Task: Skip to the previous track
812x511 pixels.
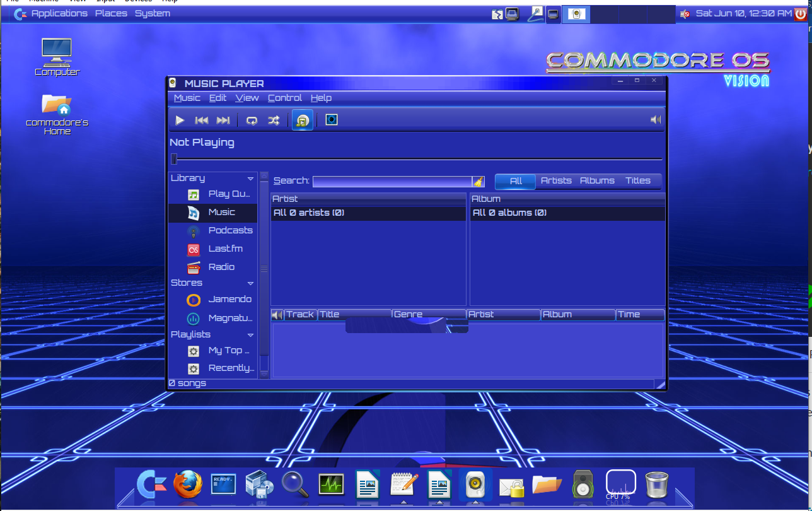Action: pyautogui.click(x=202, y=120)
